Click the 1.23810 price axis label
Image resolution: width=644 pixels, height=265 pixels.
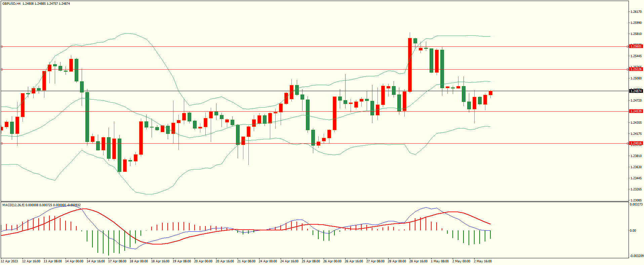pyautogui.click(x=636, y=156)
